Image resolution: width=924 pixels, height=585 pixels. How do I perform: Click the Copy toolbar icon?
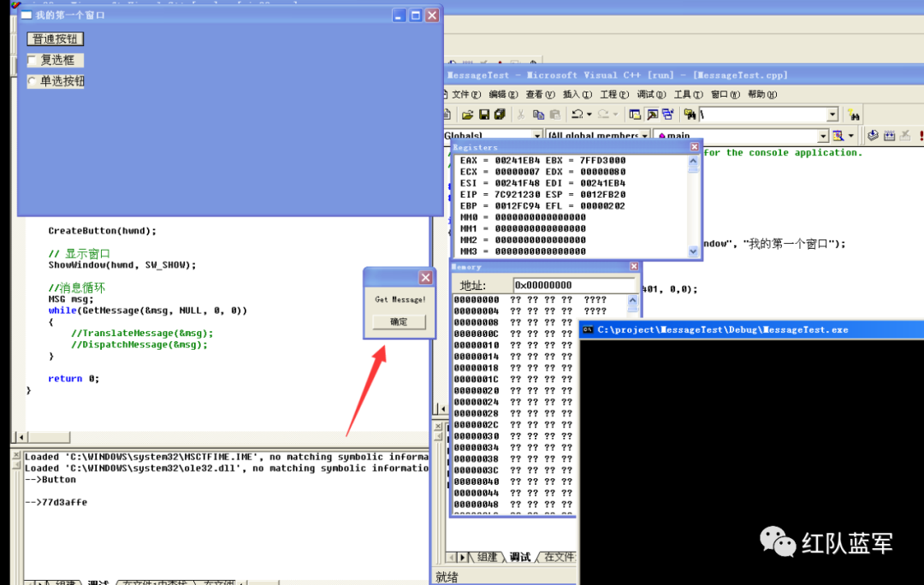(x=538, y=115)
